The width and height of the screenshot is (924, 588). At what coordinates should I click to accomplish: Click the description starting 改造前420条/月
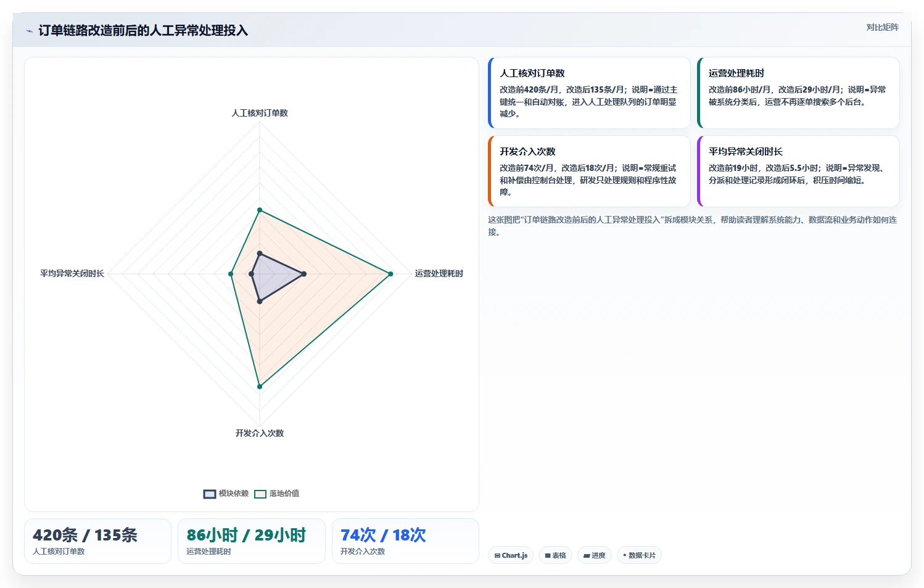point(588,102)
